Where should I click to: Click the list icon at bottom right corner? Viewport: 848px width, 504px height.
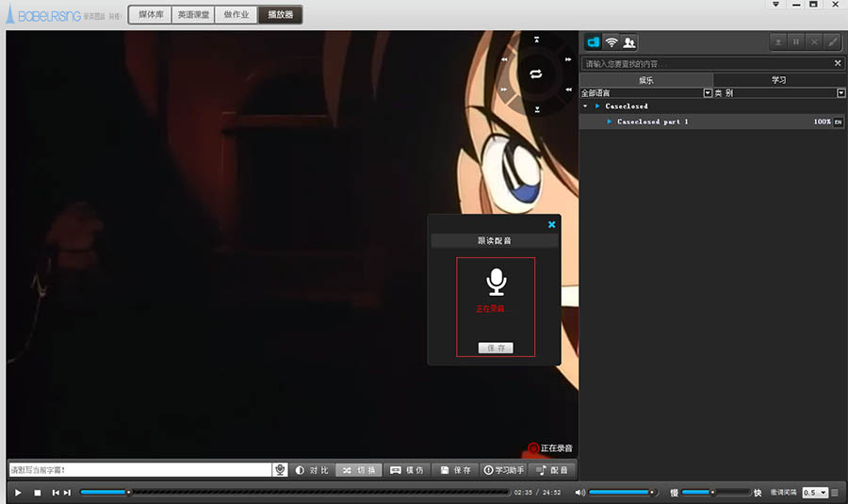tap(835, 492)
